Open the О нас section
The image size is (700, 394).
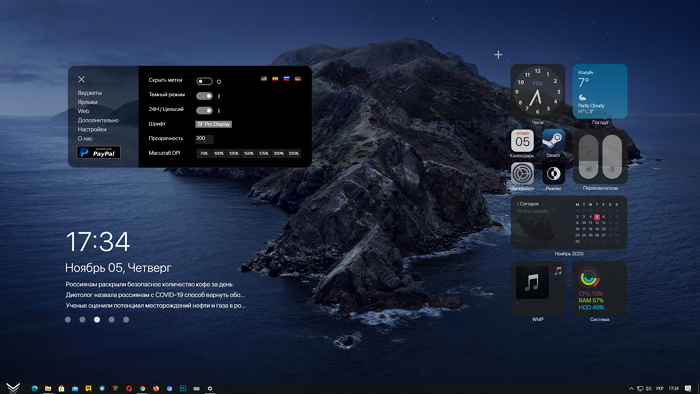[85, 138]
